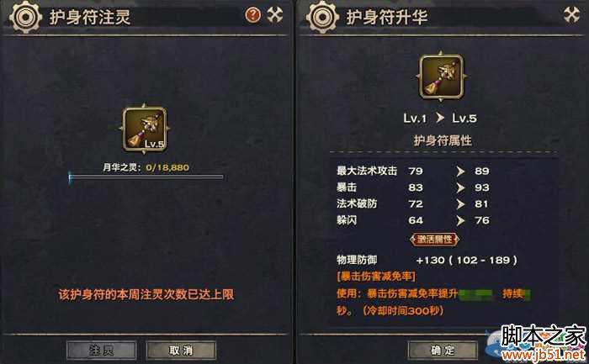
Task: Confirm with the 确定 button
Action: pyautogui.click(x=443, y=350)
